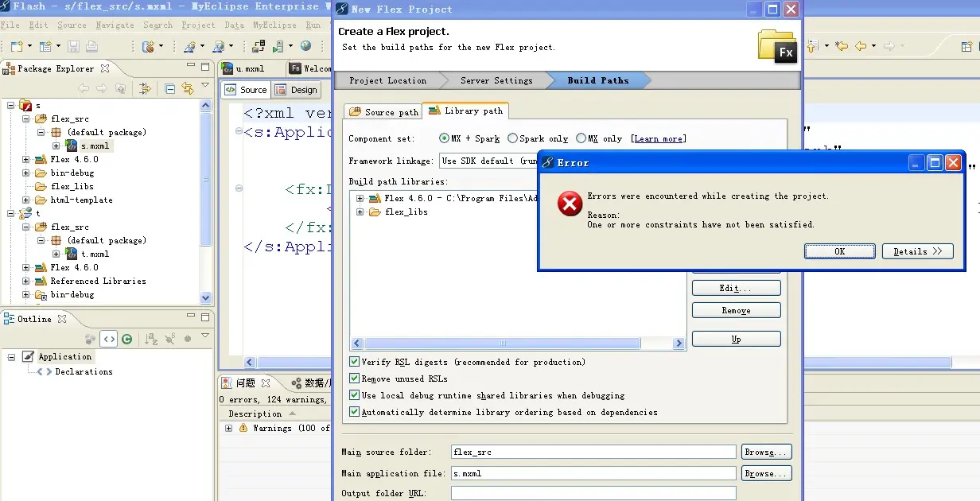
Task: Collapse project s in Package Explorer
Action: coord(10,105)
